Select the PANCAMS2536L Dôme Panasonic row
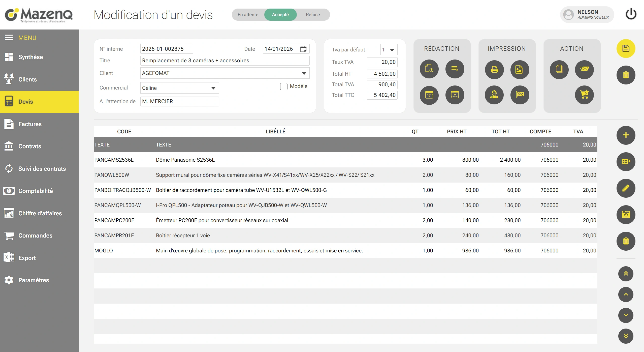 point(345,160)
